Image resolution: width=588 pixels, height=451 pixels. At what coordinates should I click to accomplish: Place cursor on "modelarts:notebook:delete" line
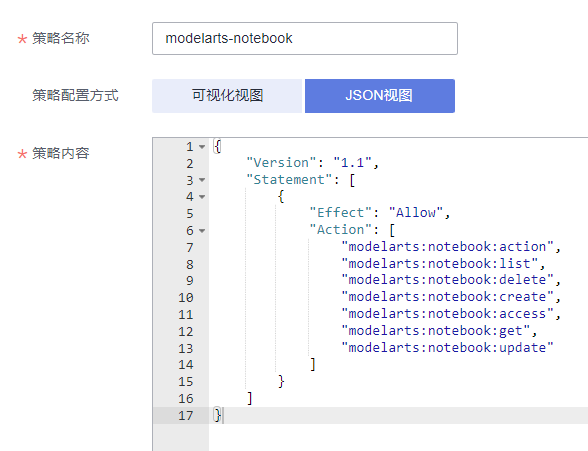447,280
